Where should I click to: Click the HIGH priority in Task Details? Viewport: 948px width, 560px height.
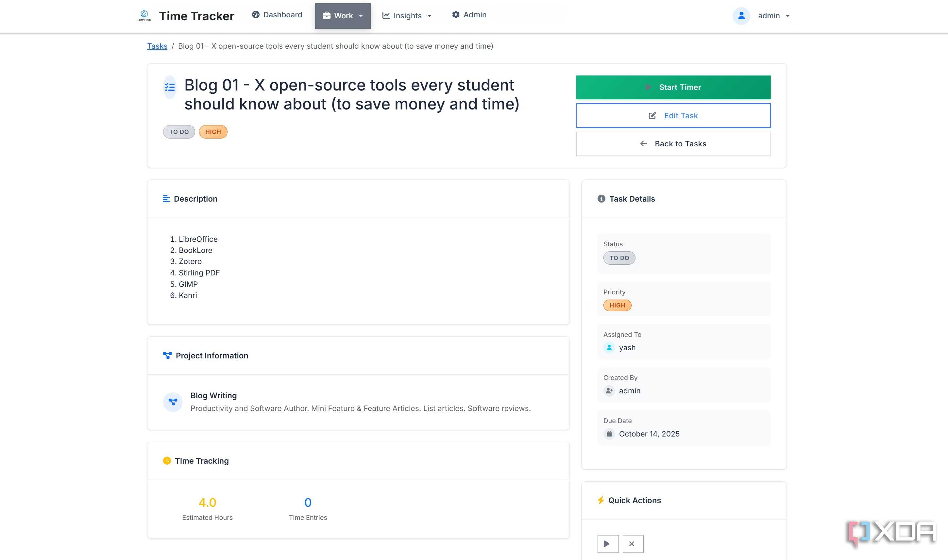(617, 305)
